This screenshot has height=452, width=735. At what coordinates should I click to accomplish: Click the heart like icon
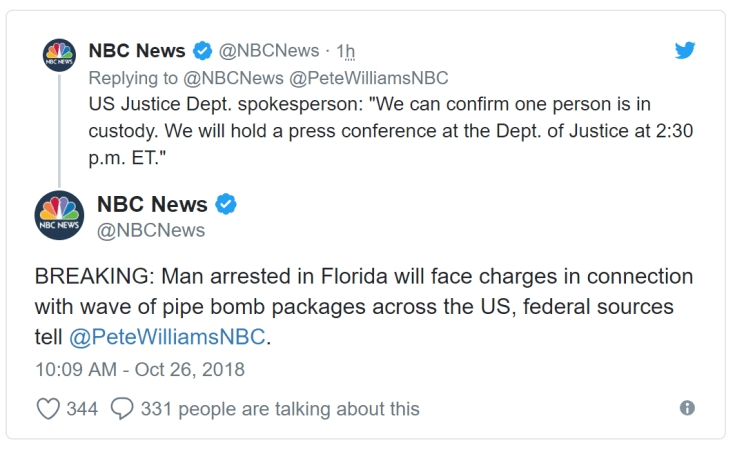48,408
